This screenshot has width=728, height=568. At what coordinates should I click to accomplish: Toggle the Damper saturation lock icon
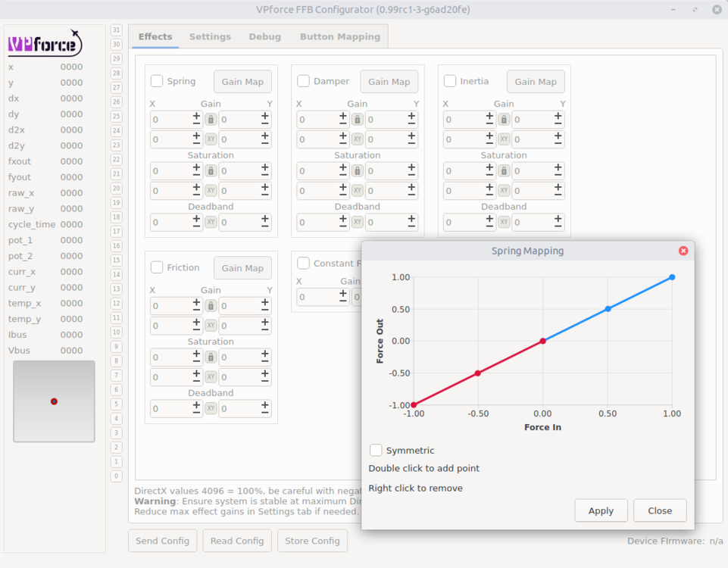tap(358, 170)
